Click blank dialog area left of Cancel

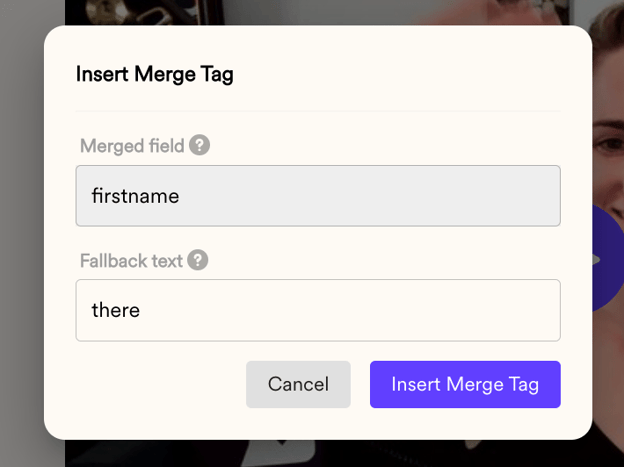tap(159, 384)
